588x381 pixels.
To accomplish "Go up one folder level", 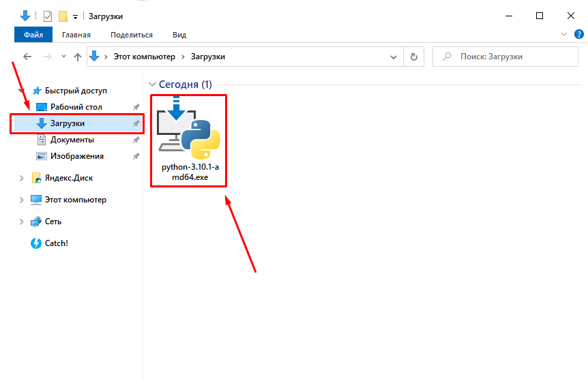I will tap(78, 57).
